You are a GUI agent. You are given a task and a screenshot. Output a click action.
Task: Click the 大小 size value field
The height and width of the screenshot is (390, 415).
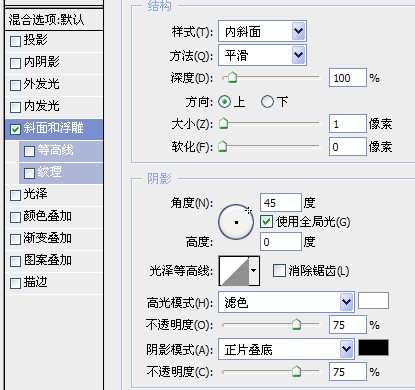[x=348, y=124]
